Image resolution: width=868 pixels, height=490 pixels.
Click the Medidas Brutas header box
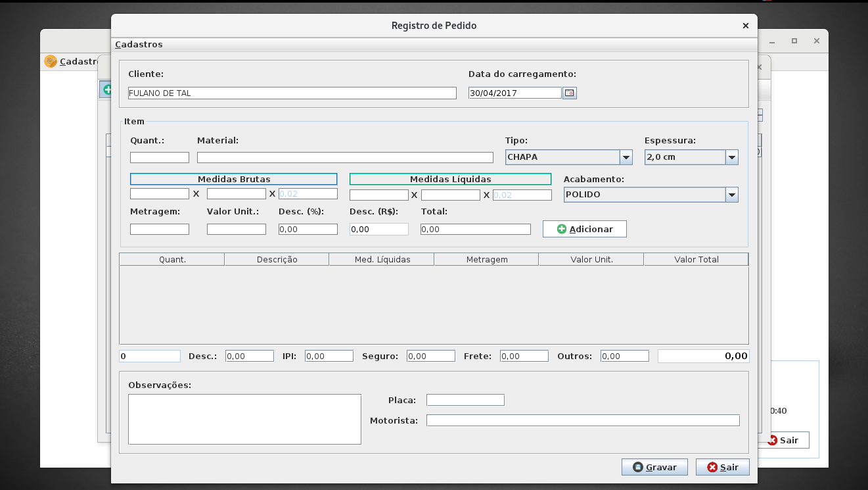pyautogui.click(x=234, y=179)
